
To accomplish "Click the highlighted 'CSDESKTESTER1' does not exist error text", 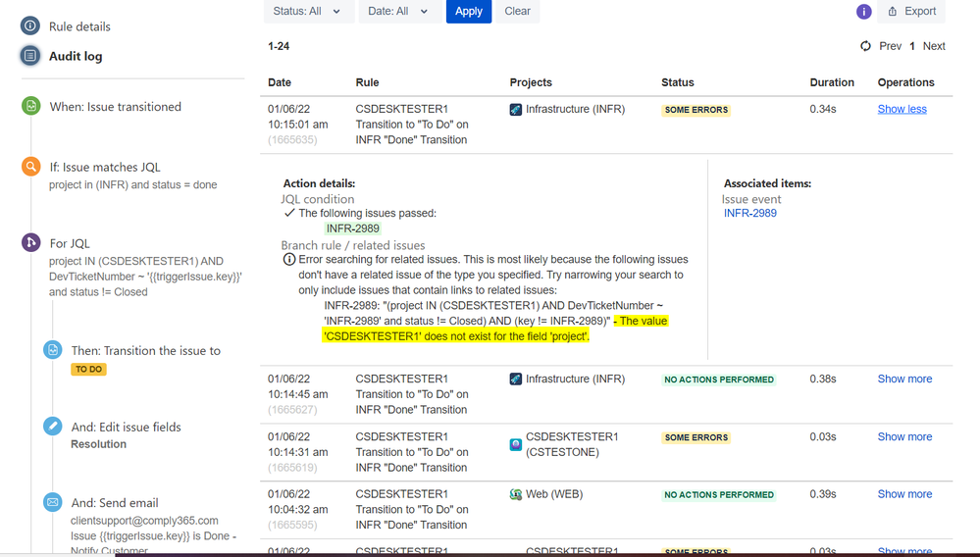I will pos(455,336).
